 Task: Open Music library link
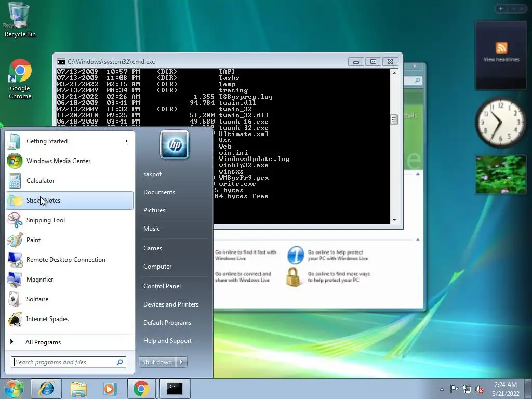click(x=151, y=229)
